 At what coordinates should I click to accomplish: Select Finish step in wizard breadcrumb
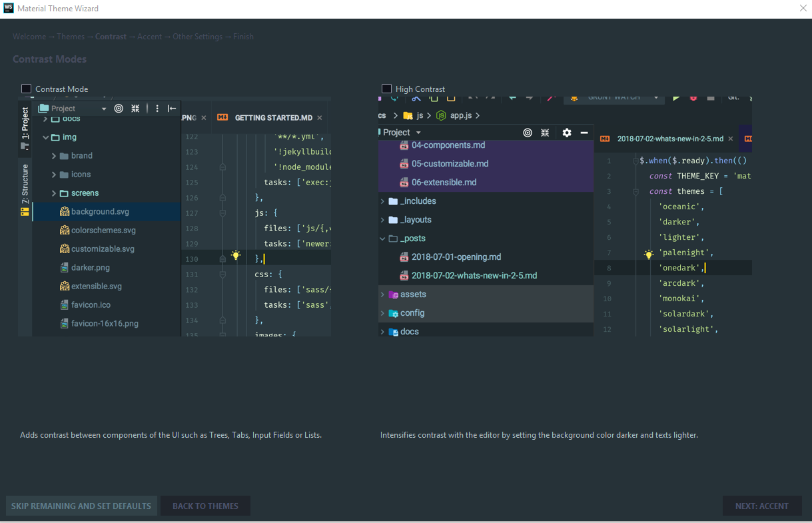[243, 37]
